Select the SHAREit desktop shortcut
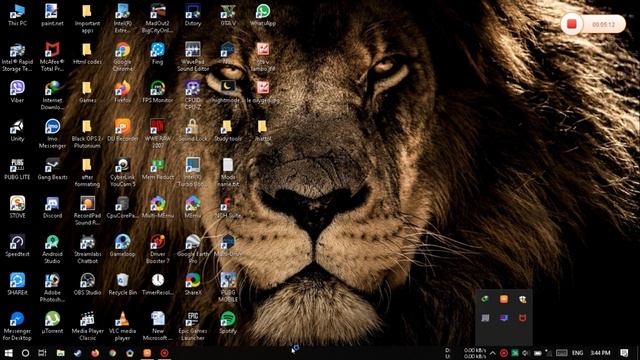Viewport: 640px width, 360px height. point(17,284)
